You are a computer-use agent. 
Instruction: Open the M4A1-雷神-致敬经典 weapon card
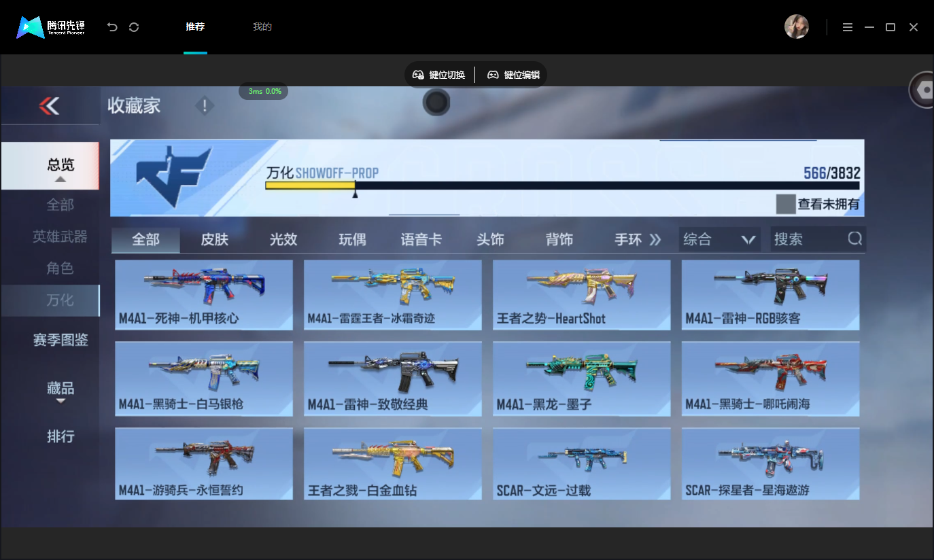[x=393, y=379]
